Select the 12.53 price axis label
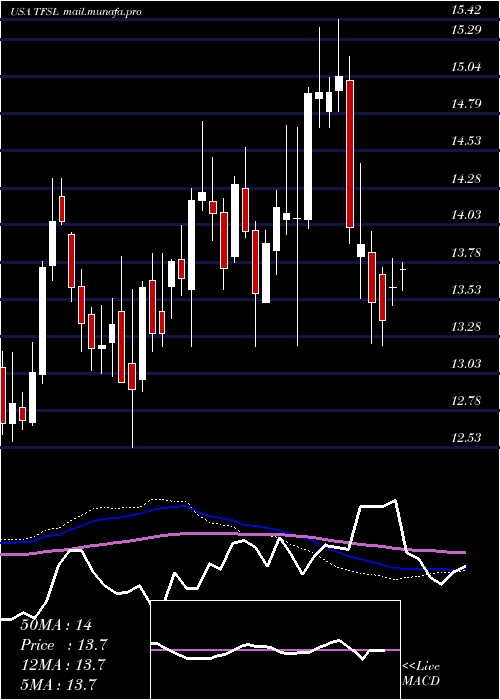The image size is (500, 700). click(x=466, y=438)
